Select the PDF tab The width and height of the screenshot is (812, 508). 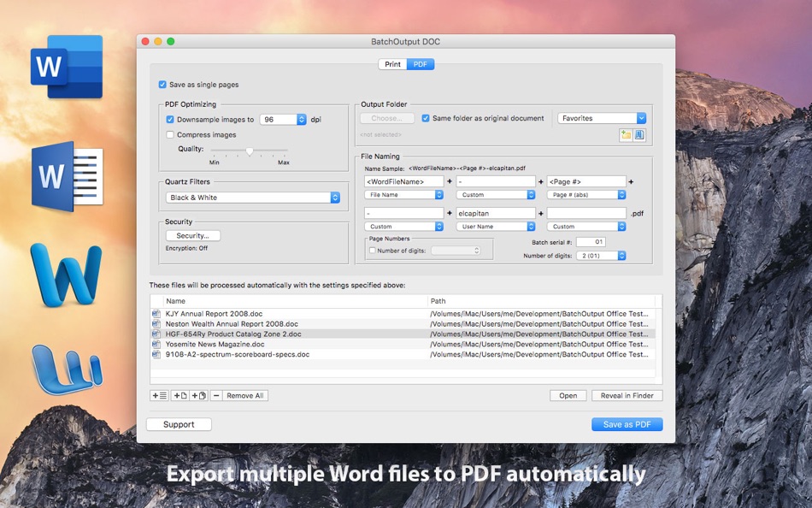pyautogui.click(x=421, y=64)
